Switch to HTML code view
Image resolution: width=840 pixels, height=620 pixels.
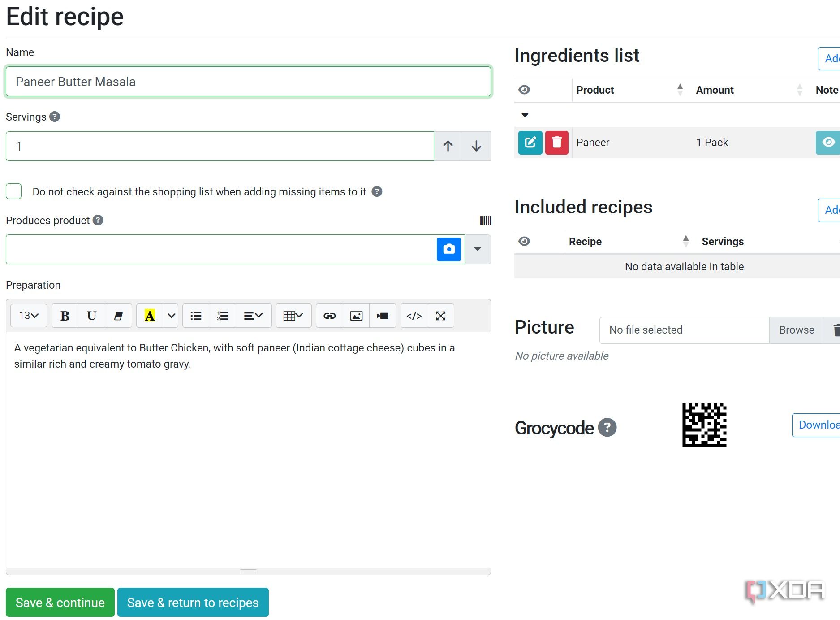pos(414,316)
